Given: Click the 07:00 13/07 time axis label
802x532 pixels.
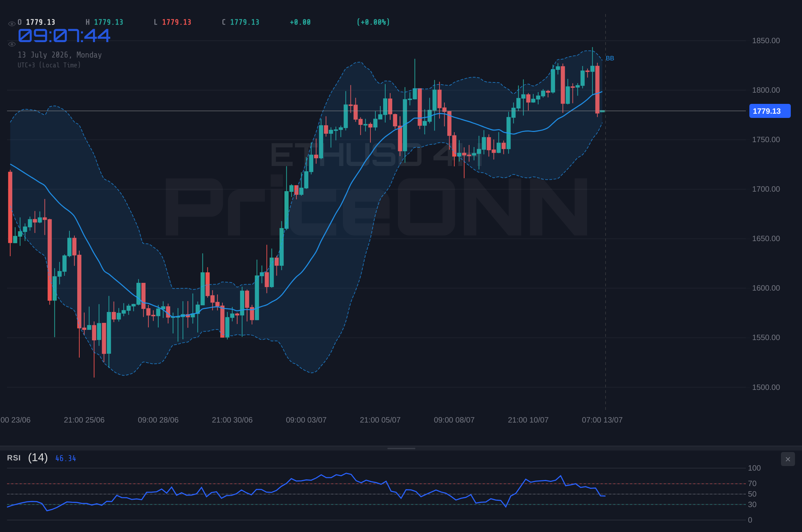Looking at the screenshot, I should 602,420.
